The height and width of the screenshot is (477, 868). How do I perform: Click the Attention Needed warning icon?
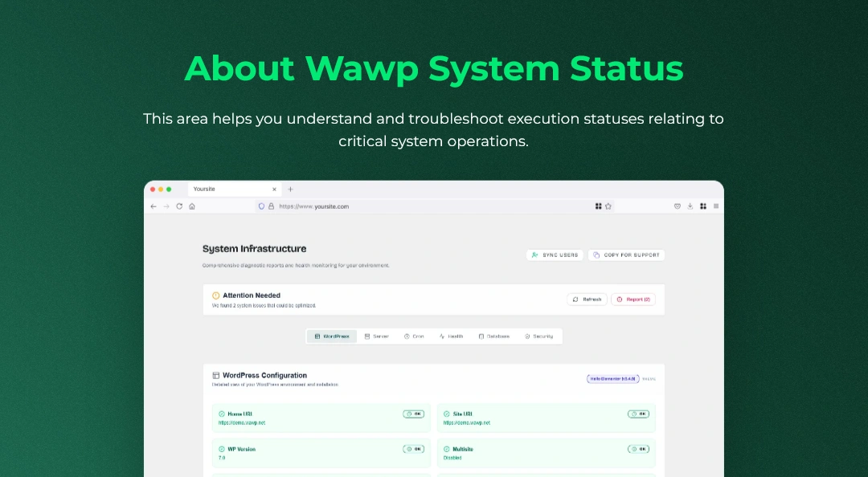coord(216,296)
